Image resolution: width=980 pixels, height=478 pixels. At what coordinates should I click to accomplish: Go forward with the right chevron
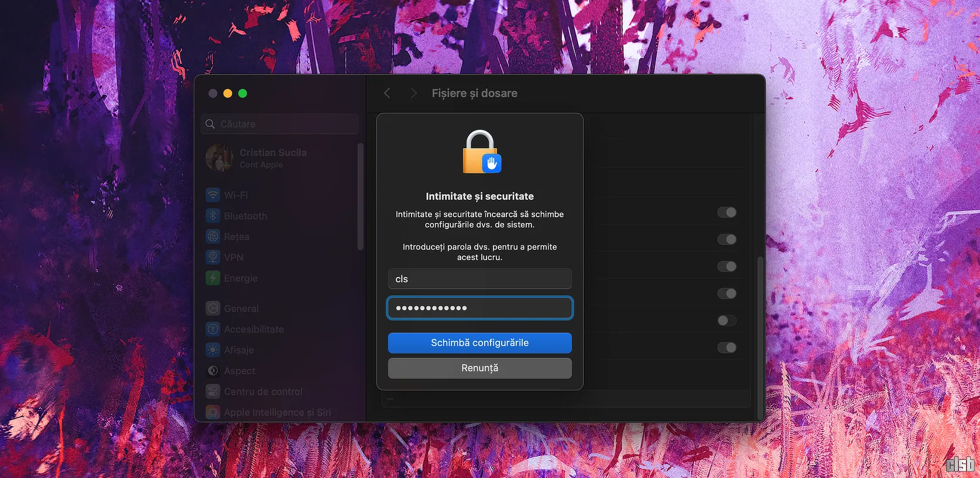click(x=413, y=93)
